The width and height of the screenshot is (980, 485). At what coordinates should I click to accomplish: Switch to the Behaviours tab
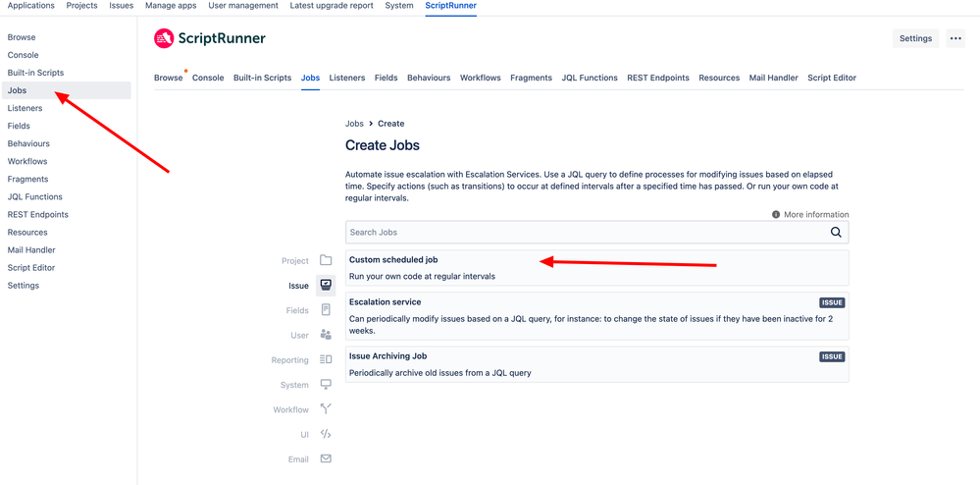pos(429,79)
